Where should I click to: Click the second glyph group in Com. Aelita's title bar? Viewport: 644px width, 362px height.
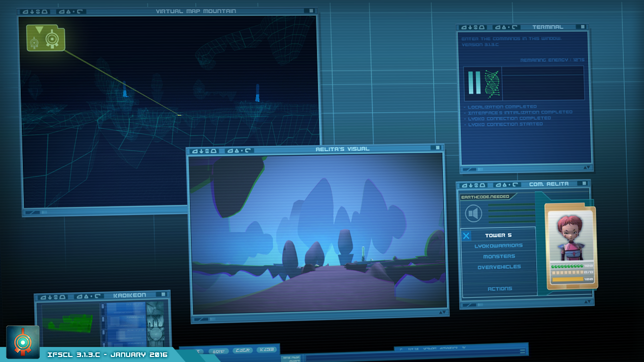coord(507,184)
